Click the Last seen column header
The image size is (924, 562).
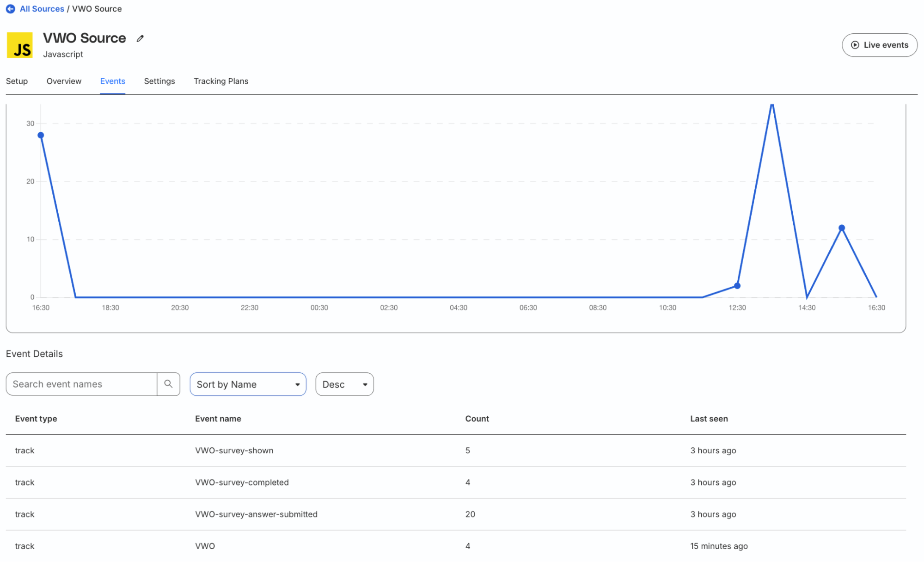709,419
